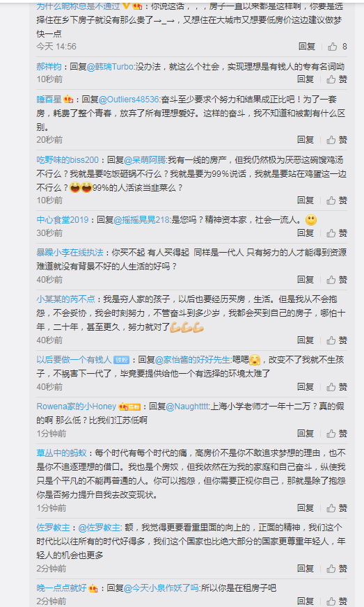
Task: Like 睡酉星's comment with thumbs-up icon
Action: pos(336,140)
